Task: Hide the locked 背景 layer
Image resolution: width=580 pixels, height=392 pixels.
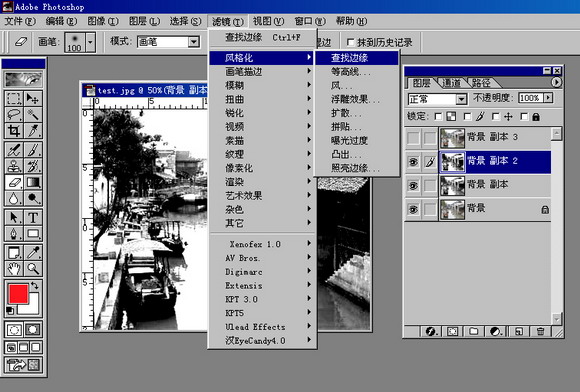Action: coord(413,209)
